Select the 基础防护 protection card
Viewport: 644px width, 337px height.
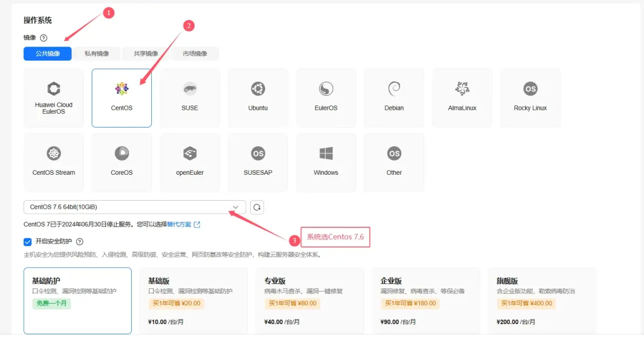click(x=78, y=301)
